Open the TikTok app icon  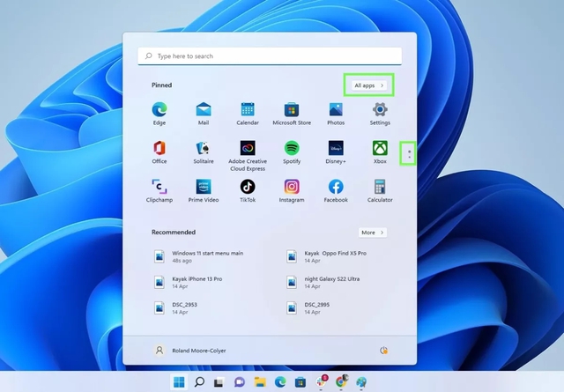coord(248,191)
